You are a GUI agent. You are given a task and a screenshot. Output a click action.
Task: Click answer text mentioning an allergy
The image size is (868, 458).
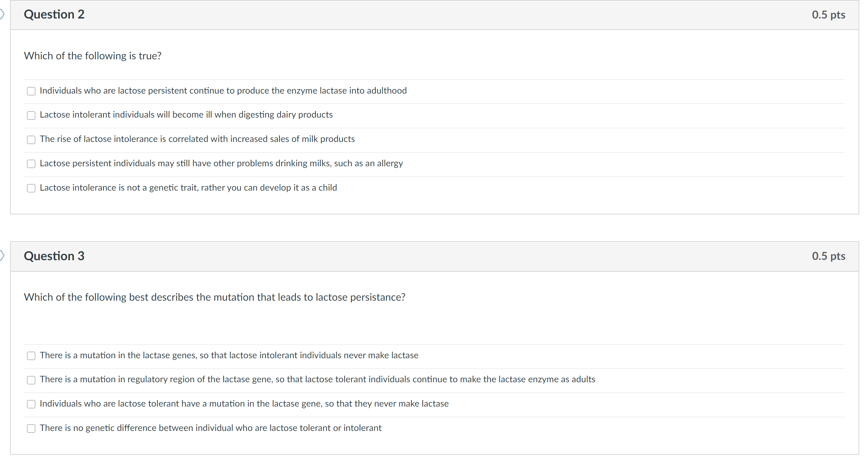coord(384,163)
